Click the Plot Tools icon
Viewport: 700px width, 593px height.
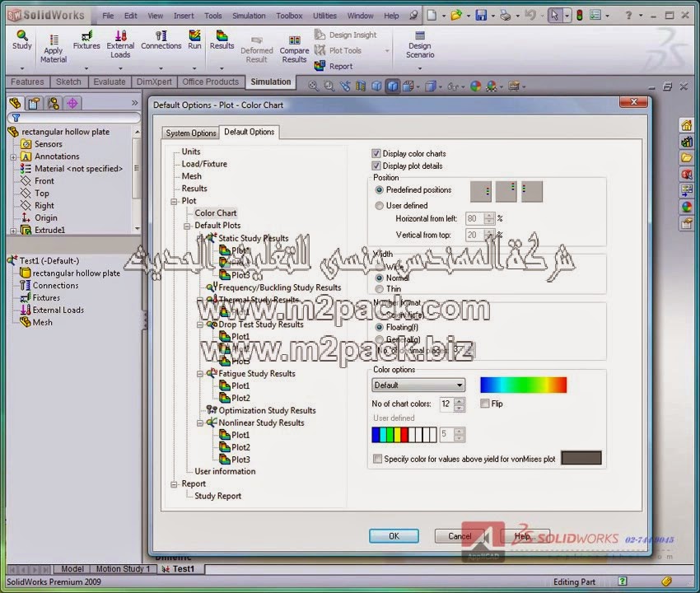pos(338,50)
